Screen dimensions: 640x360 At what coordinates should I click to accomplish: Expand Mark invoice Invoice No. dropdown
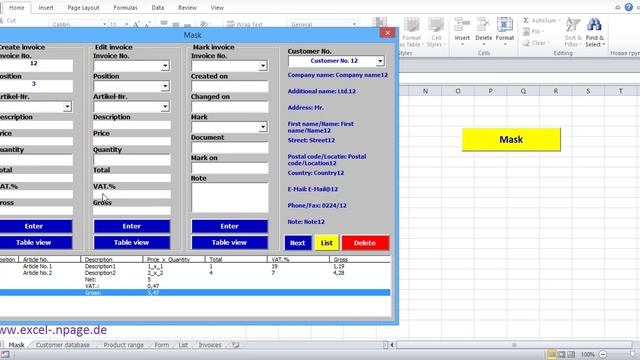(263, 65)
